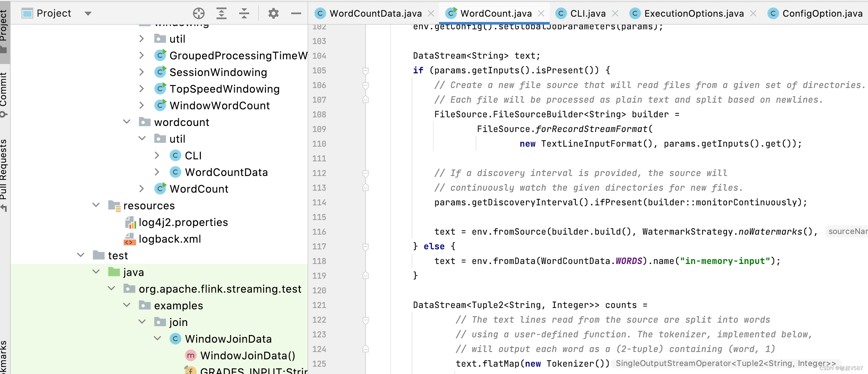
Task: Click the fold end marker at line 119
Action: point(365,275)
